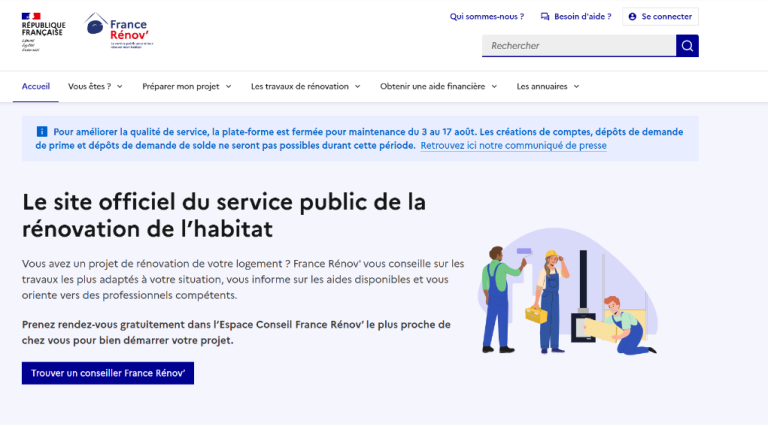The height and width of the screenshot is (426, 768).
Task: Click the République Française emblem
Action: pos(43,32)
